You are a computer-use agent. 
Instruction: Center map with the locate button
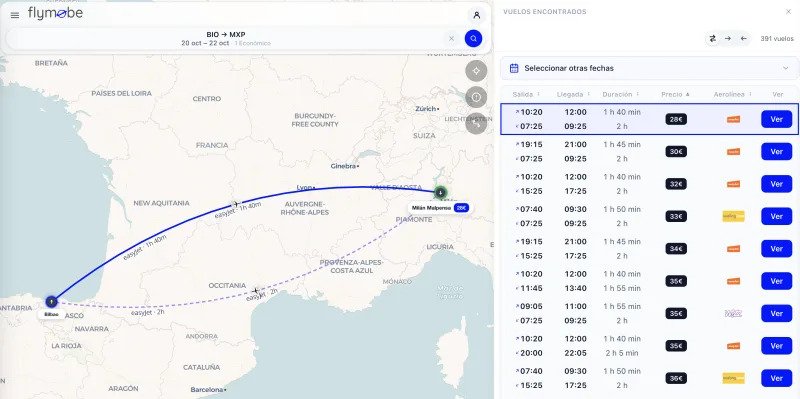pos(476,71)
